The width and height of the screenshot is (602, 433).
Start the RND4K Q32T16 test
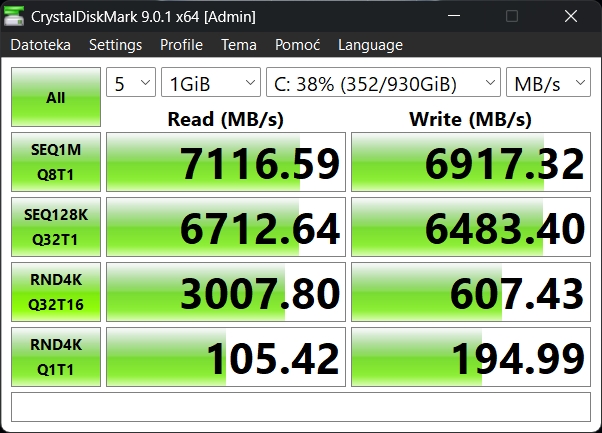56,292
